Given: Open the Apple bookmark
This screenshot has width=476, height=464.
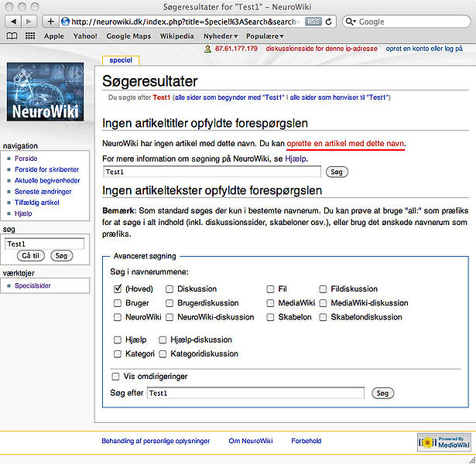Looking at the screenshot, I should pos(53,36).
